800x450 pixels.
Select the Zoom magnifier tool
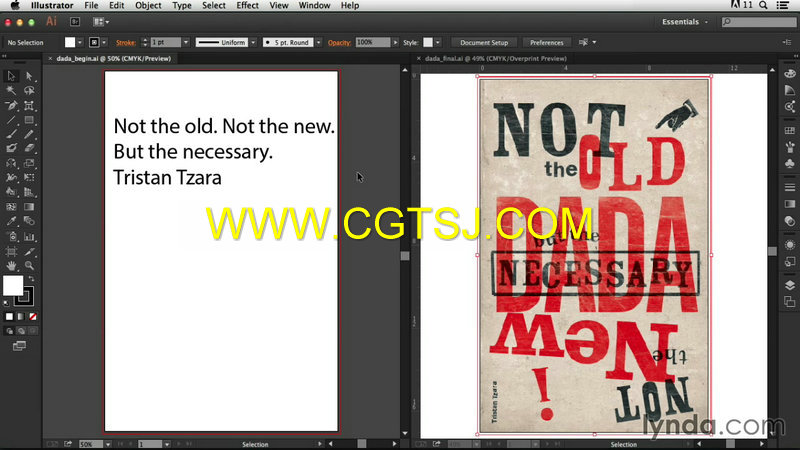tap(29, 266)
